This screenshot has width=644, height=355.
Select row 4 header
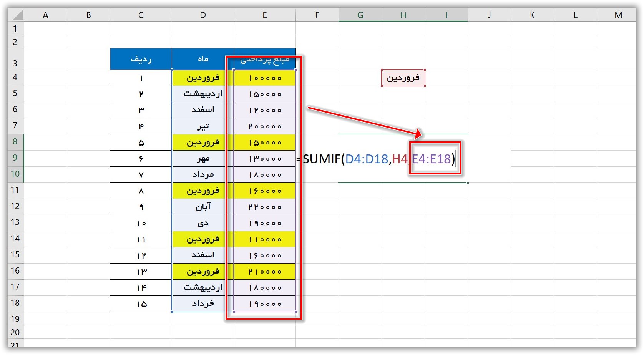[x=15, y=77]
